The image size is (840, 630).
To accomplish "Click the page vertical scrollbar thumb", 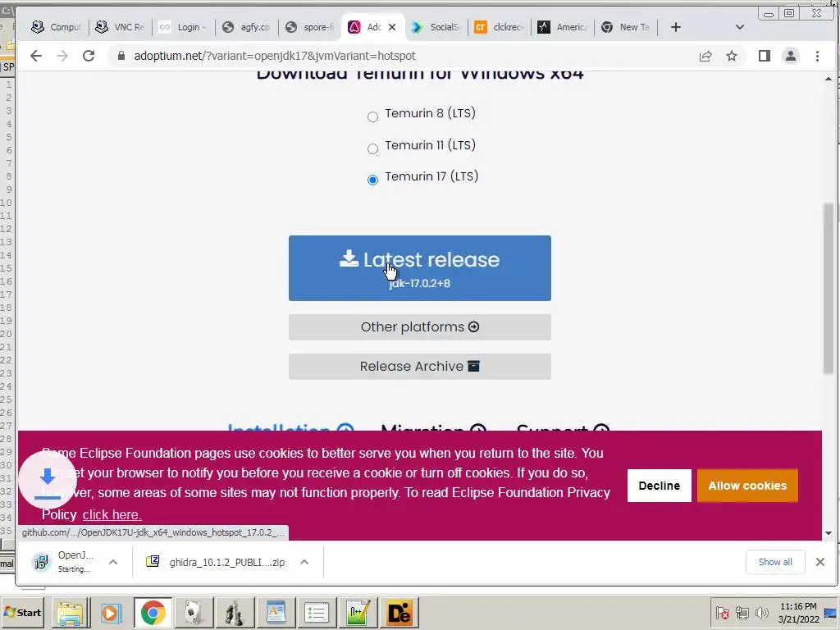I will (829, 288).
